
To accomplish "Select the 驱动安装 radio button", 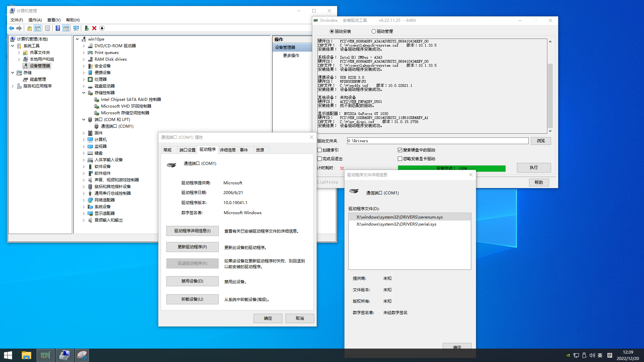I will pos(332,32).
